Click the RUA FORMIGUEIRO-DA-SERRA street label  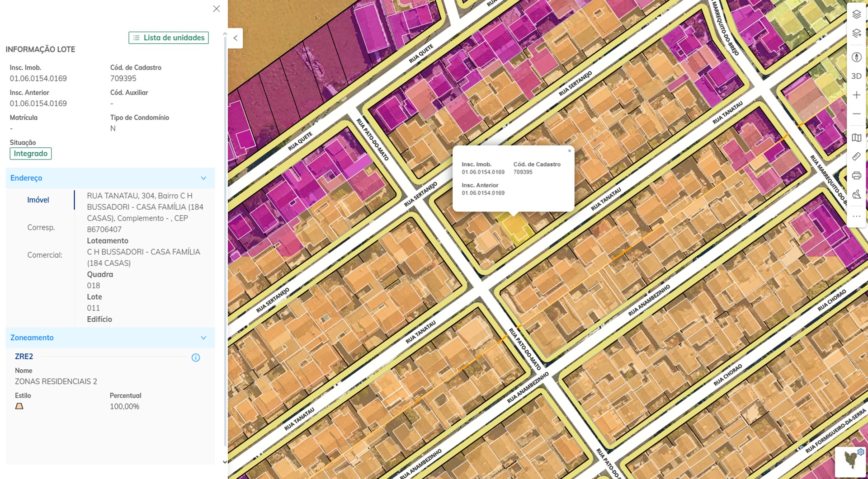point(836,431)
